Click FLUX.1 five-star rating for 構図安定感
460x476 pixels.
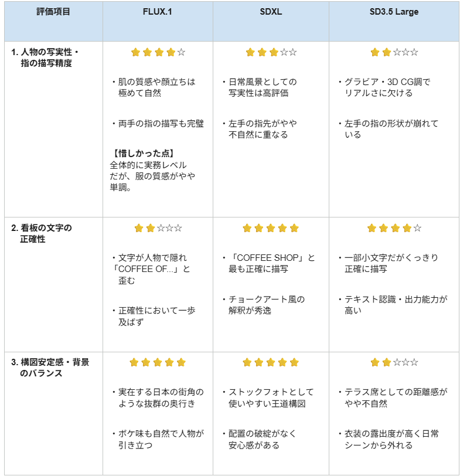click(158, 362)
